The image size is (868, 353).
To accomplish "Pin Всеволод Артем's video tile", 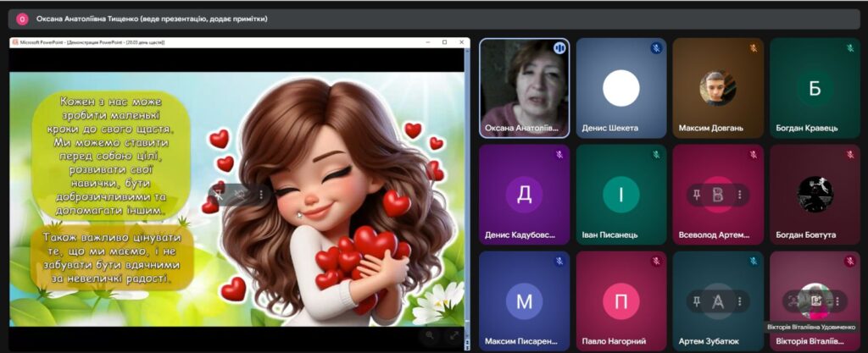I will coord(698,194).
